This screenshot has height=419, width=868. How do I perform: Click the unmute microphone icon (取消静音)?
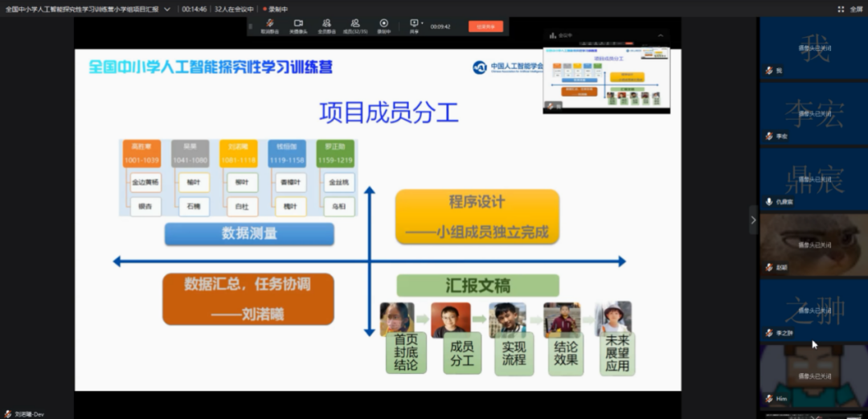coord(269,25)
